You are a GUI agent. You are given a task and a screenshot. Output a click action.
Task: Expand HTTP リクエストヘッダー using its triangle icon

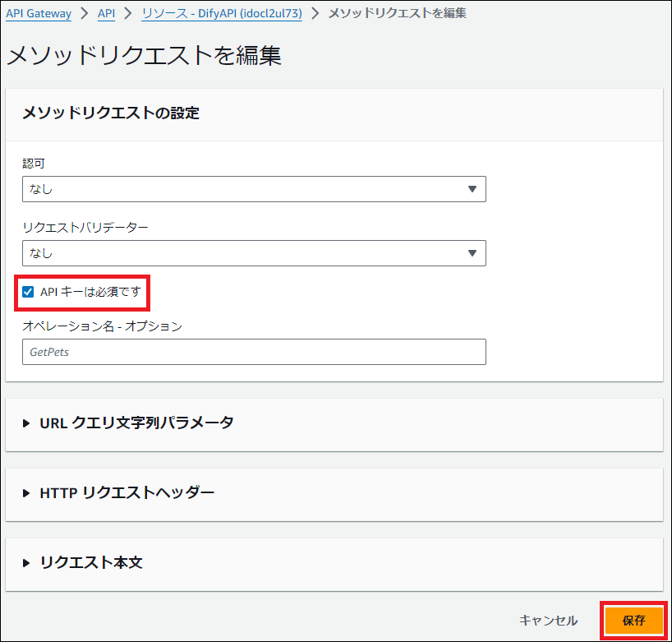click(26, 493)
